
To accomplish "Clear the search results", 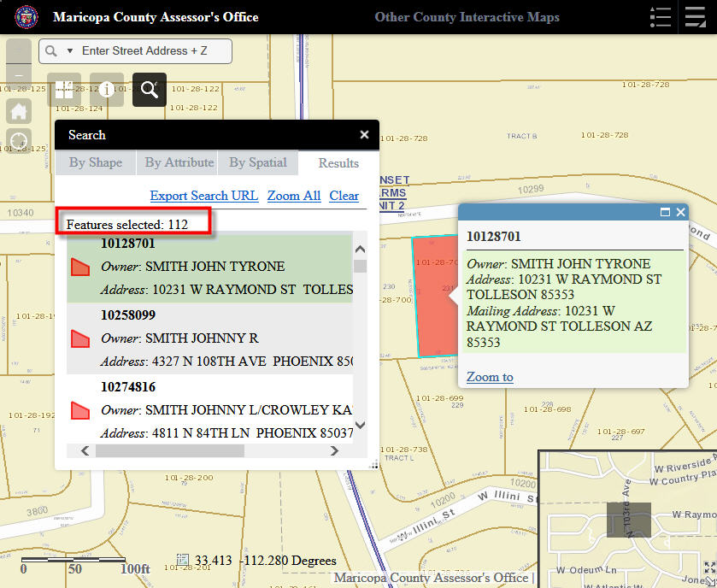I will 344,196.
